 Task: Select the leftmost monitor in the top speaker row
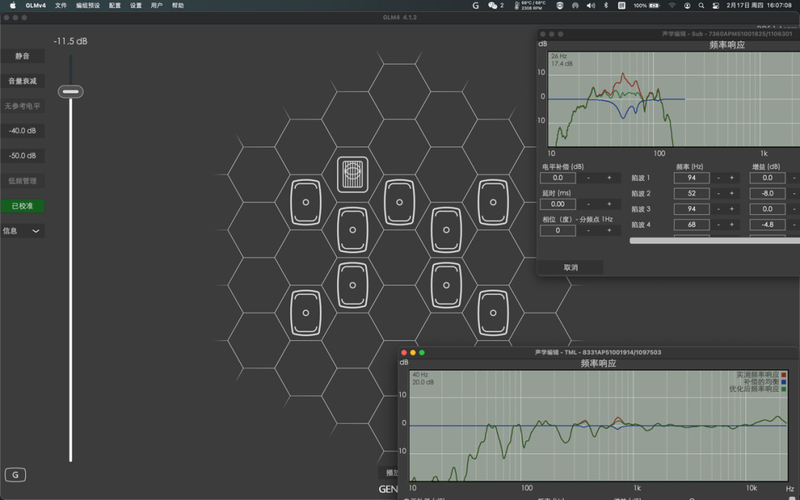306,202
